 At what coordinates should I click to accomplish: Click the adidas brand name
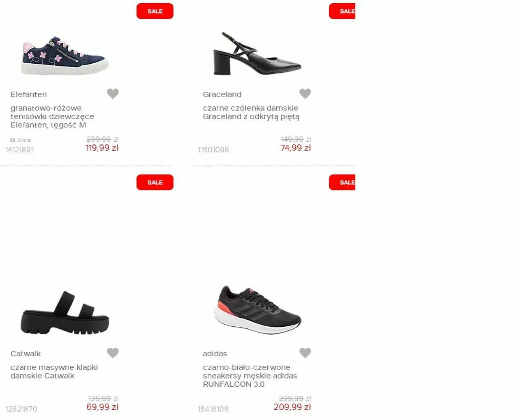pos(215,354)
